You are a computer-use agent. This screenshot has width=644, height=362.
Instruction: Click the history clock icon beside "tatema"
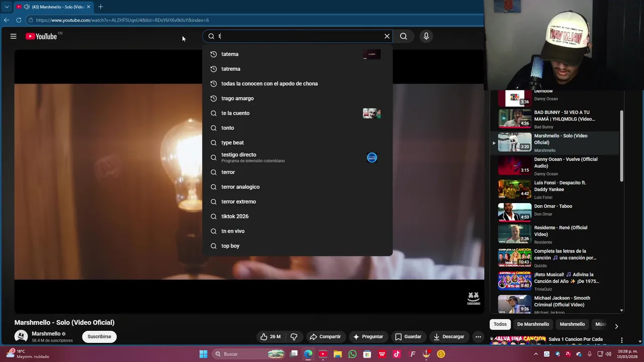[x=213, y=54]
